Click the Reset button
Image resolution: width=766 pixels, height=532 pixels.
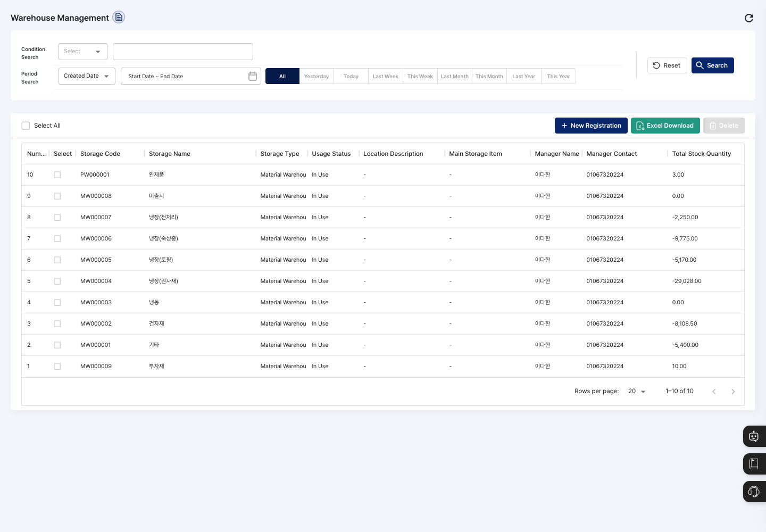[x=667, y=65]
